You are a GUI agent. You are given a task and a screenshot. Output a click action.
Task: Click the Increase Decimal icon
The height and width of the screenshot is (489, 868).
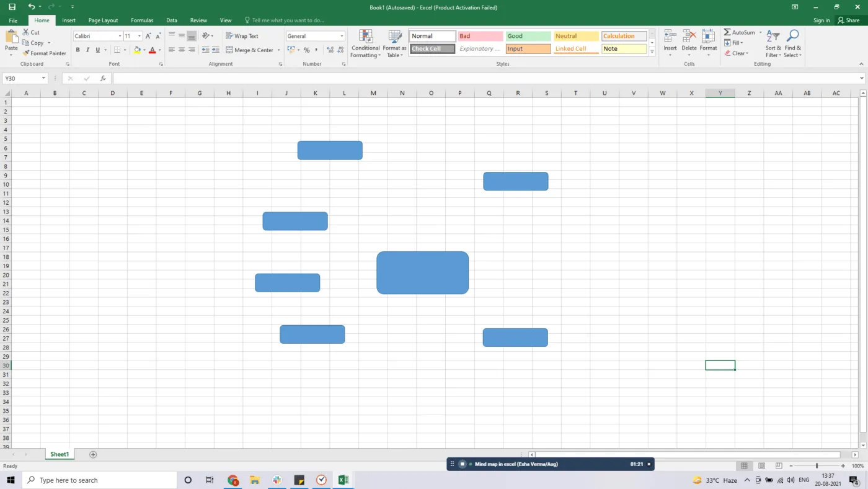(x=329, y=50)
